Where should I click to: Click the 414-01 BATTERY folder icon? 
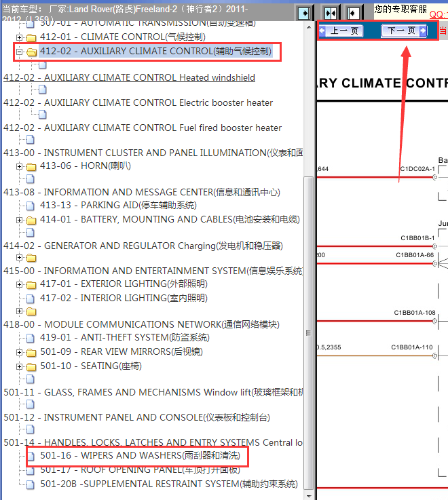(31, 220)
